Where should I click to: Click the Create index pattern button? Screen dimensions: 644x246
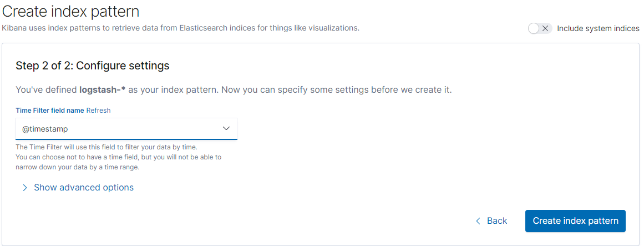coord(575,221)
